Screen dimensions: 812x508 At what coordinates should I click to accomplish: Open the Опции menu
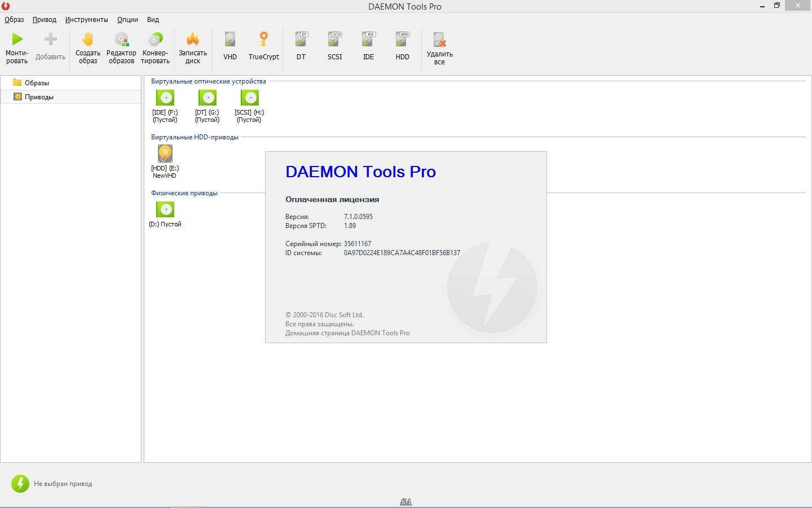tap(127, 19)
